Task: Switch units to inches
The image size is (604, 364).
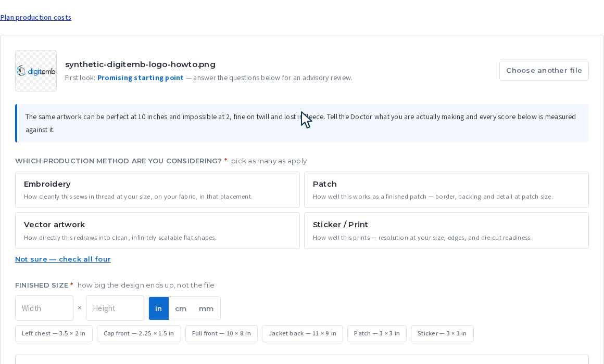Action: (159, 308)
